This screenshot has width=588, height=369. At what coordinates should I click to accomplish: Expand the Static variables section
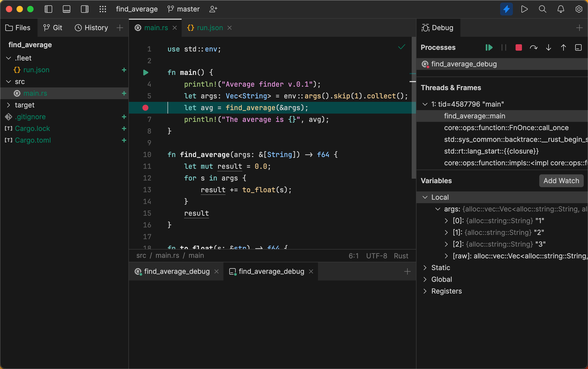pos(425,268)
